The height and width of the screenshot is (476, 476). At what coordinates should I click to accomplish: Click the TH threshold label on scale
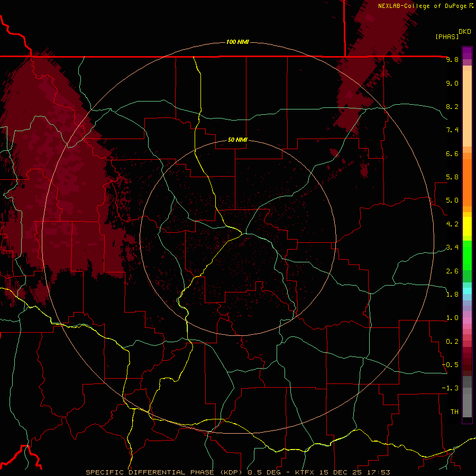click(454, 412)
